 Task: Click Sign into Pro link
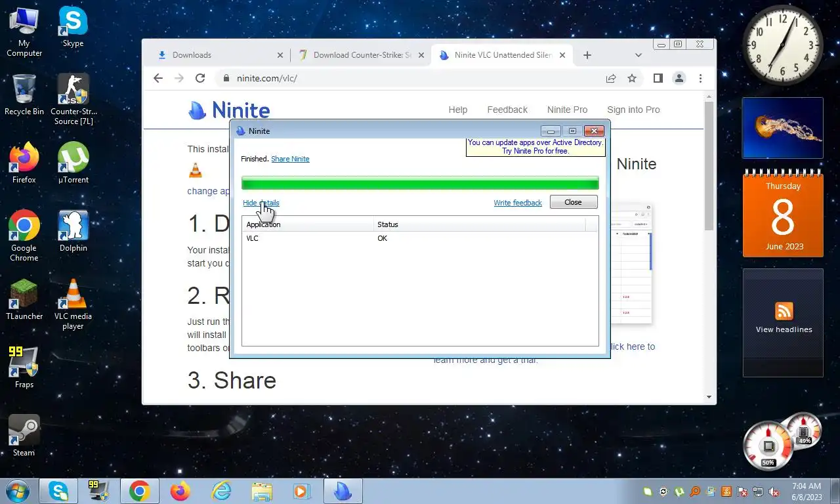pyautogui.click(x=633, y=110)
